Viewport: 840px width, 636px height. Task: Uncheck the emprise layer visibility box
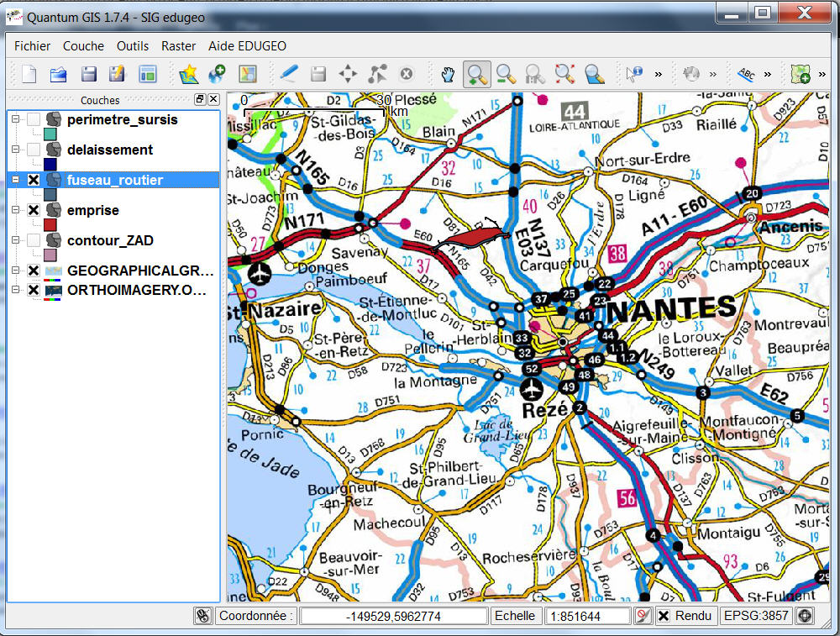point(34,210)
